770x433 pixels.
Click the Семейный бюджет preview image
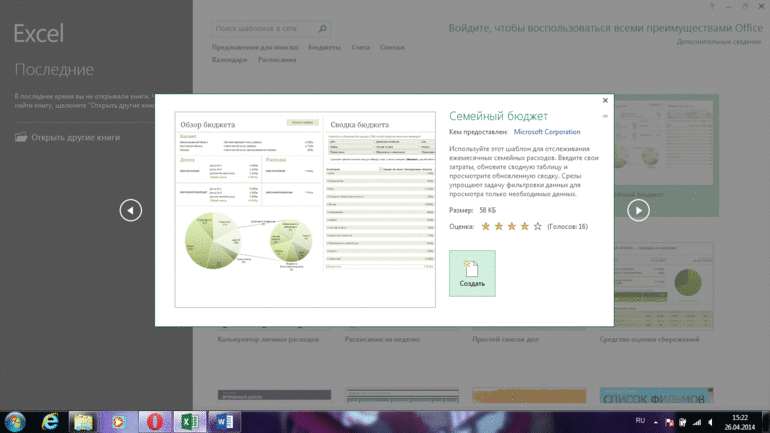coord(305,210)
